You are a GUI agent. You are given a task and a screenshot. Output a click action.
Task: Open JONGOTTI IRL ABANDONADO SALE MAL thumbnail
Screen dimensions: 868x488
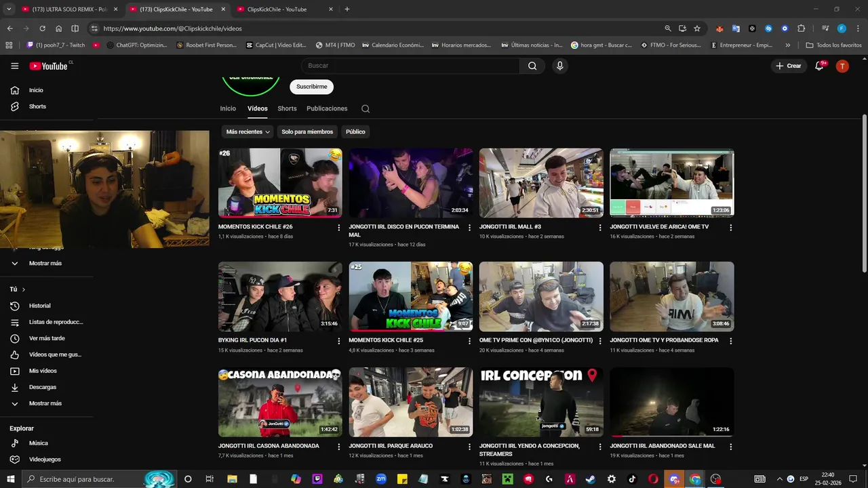(671, 402)
